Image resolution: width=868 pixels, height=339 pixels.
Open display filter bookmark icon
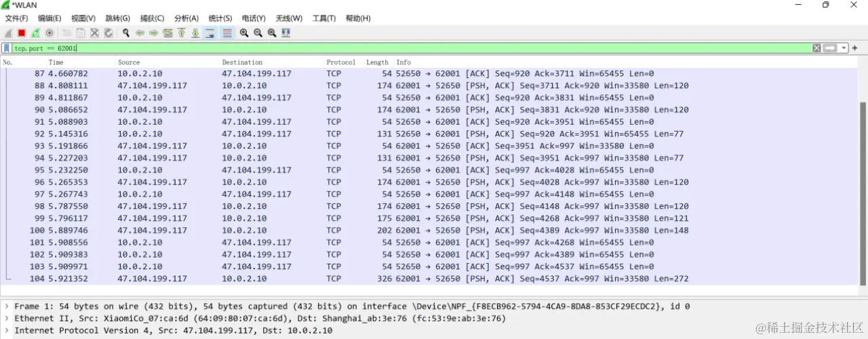click(x=6, y=48)
